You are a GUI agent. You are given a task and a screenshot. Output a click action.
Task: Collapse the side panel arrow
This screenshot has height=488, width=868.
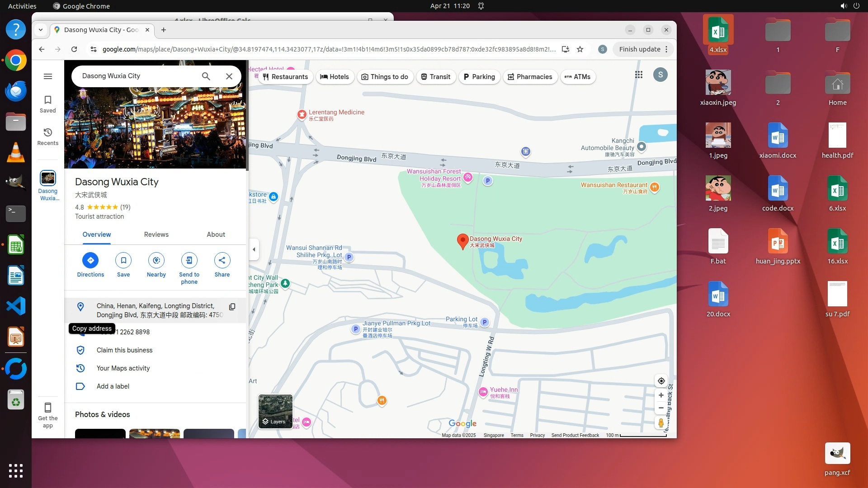point(254,249)
